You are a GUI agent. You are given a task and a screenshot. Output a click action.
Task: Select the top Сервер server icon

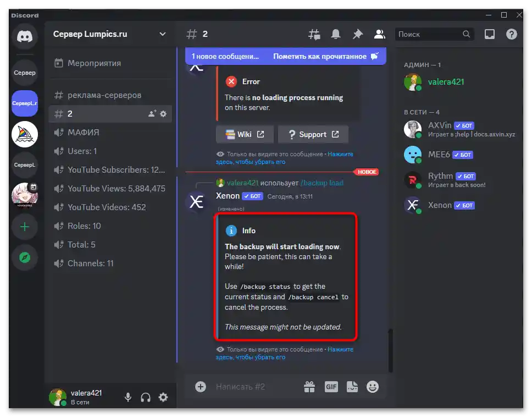click(x=24, y=73)
